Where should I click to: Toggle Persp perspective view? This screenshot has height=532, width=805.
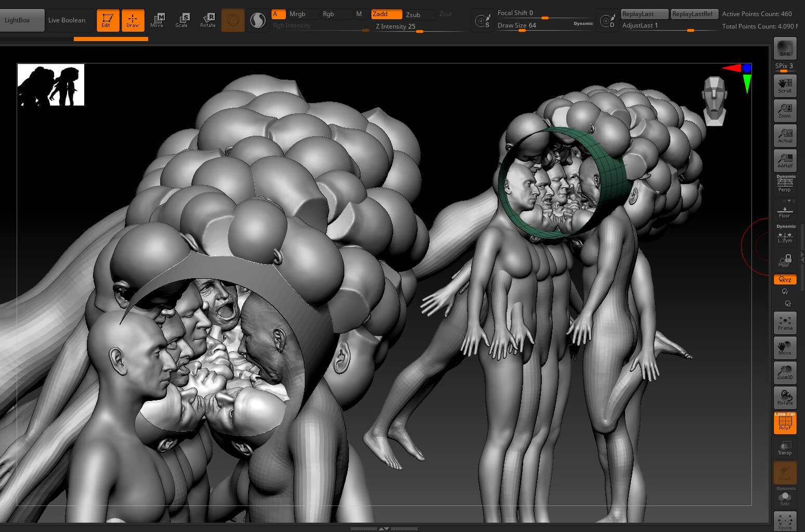point(785,184)
